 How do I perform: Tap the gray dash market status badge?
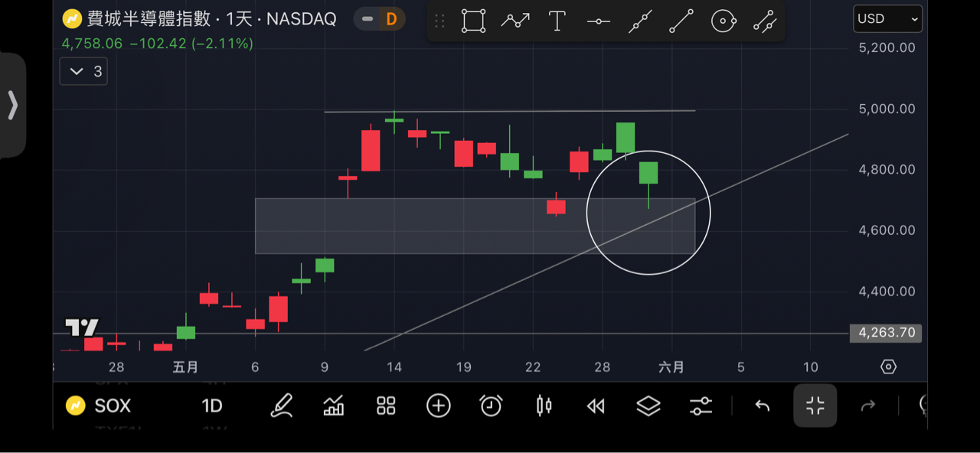(368, 19)
